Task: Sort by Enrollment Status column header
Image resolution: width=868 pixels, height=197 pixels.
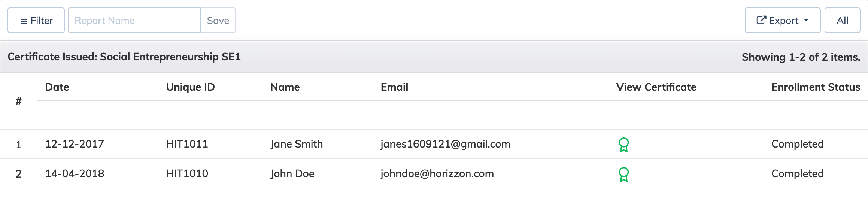Action: pyautogui.click(x=816, y=87)
